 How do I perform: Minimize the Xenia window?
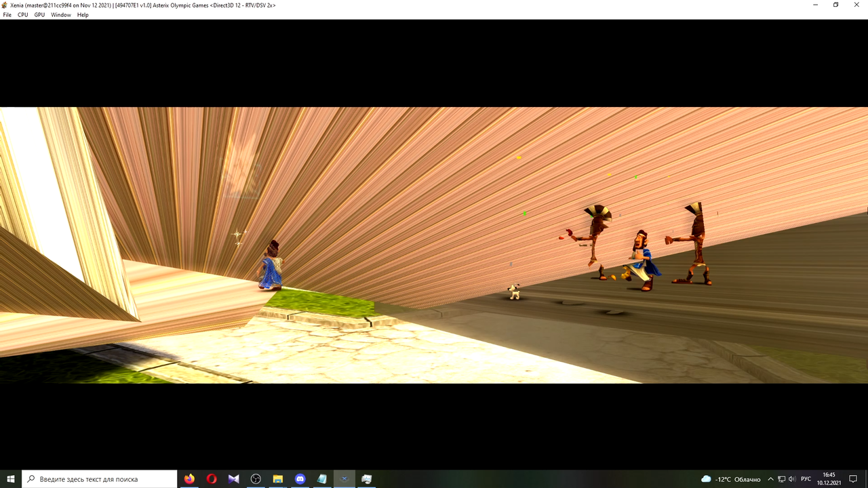(x=816, y=5)
